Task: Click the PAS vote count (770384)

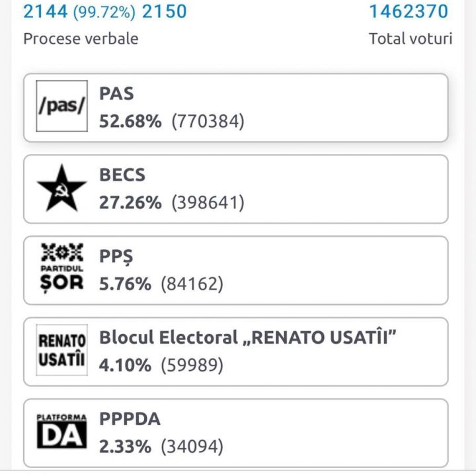Action: point(208,122)
